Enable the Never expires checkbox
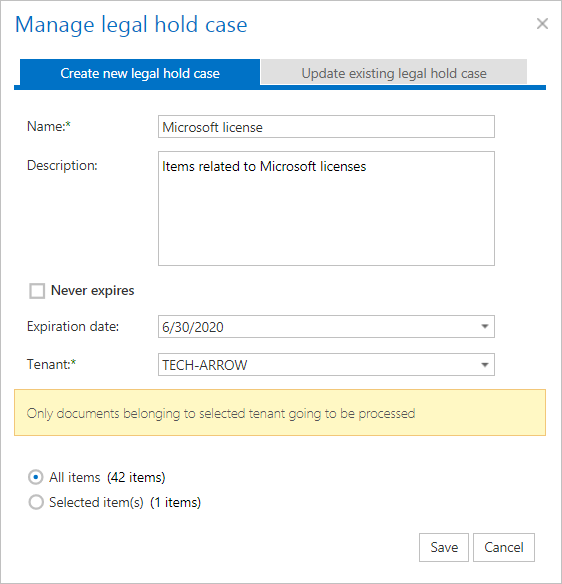 point(37,291)
